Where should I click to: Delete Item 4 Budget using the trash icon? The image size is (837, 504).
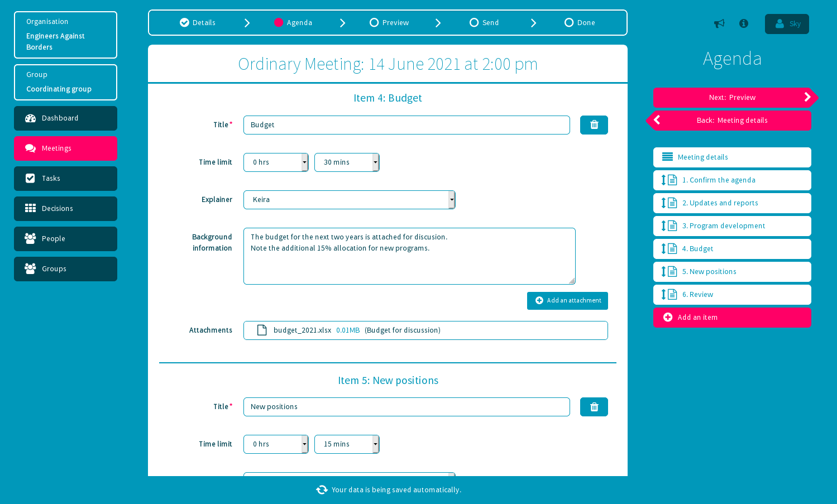pos(594,124)
